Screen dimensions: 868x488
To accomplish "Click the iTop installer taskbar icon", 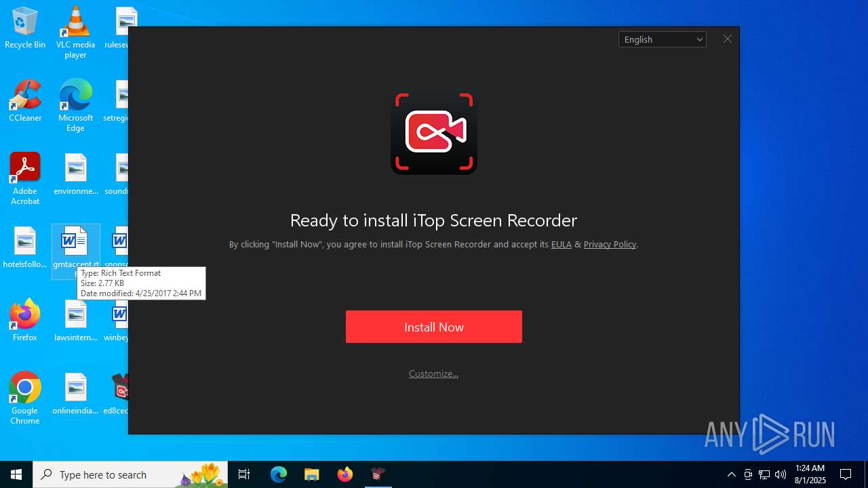I will (x=378, y=474).
